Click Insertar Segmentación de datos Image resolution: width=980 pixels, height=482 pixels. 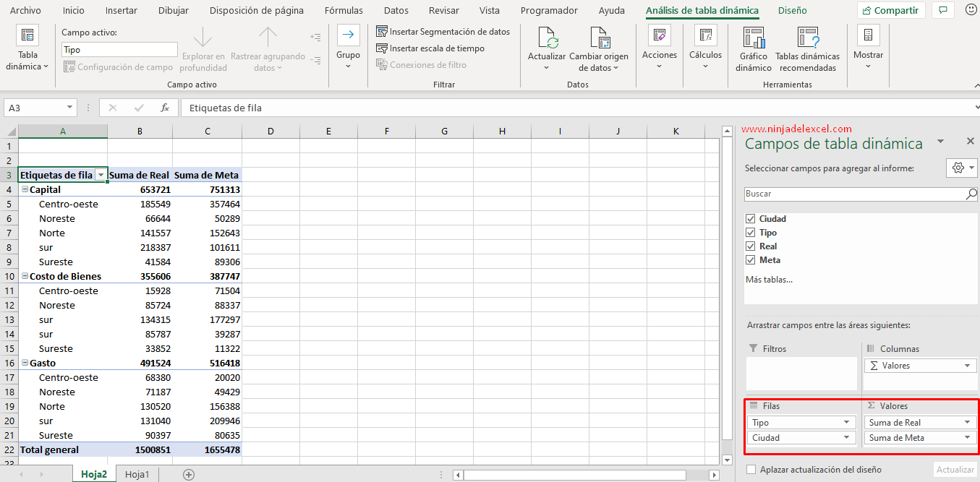(443, 32)
